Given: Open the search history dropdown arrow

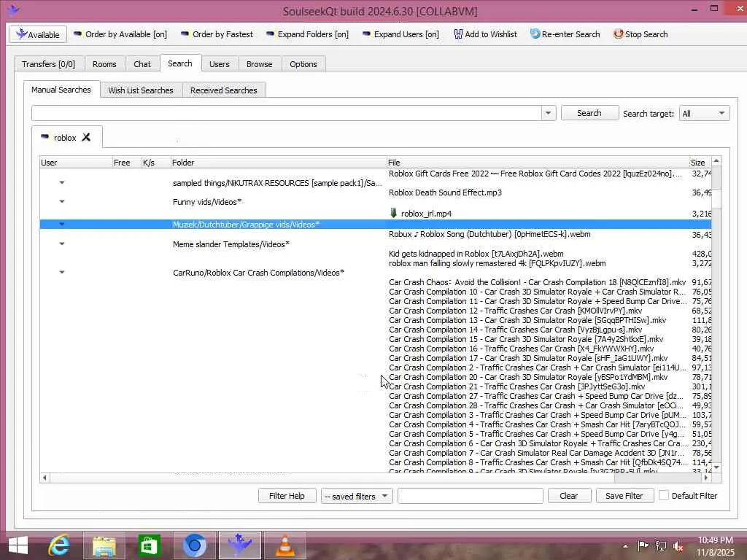Looking at the screenshot, I should (548, 113).
